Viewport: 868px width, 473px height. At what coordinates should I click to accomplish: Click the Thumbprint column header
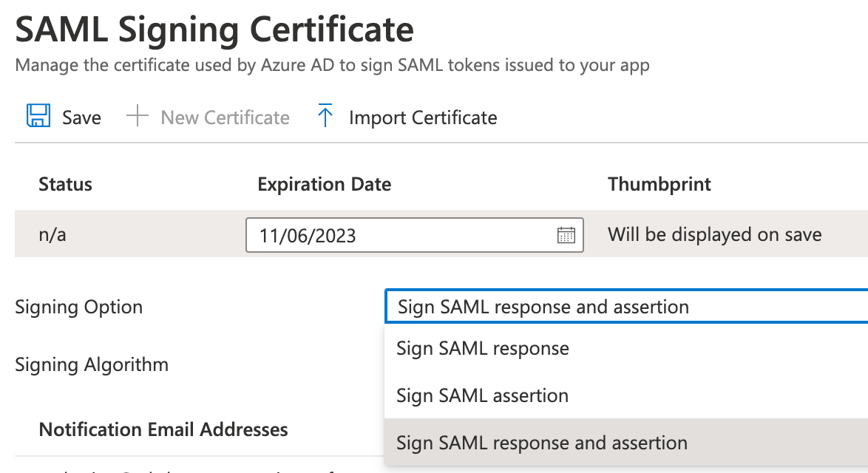click(660, 184)
